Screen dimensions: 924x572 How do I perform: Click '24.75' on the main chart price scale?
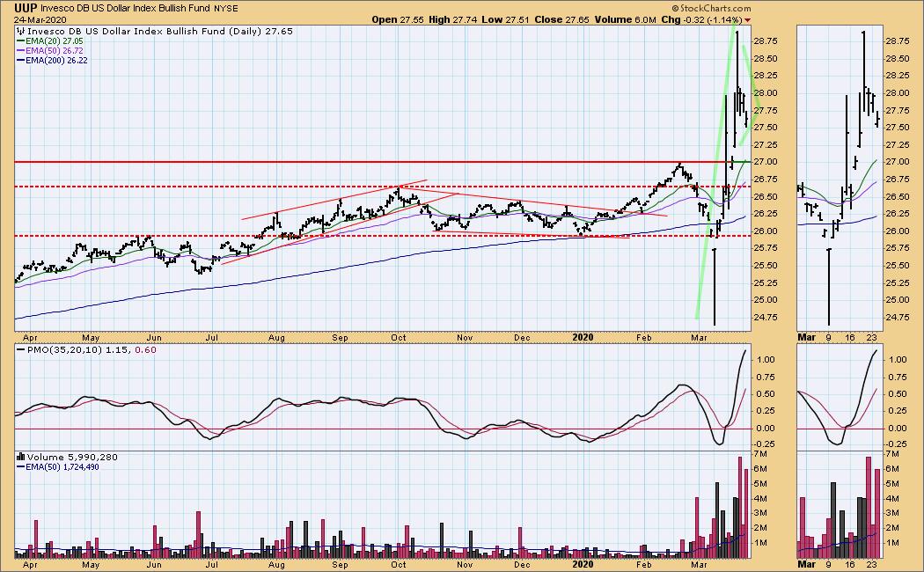(765, 318)
